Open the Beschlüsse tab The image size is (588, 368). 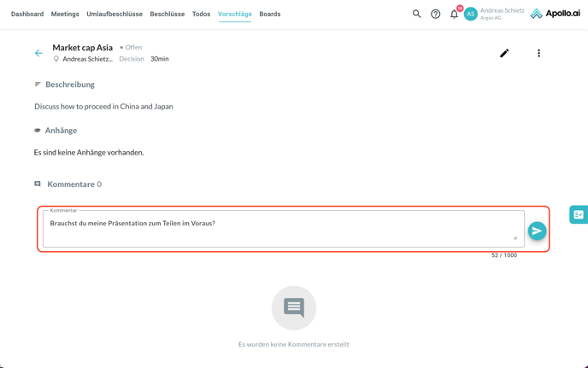click(168, 14)
